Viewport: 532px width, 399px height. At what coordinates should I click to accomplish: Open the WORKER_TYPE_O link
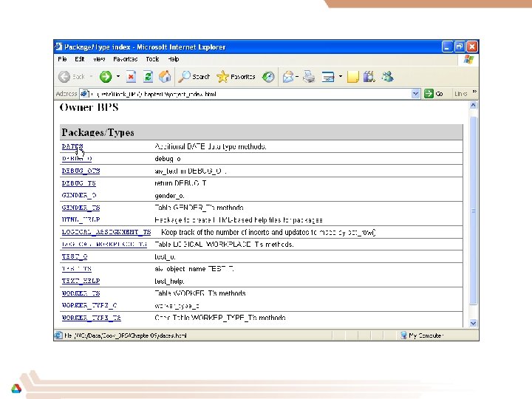coord(89,305)
